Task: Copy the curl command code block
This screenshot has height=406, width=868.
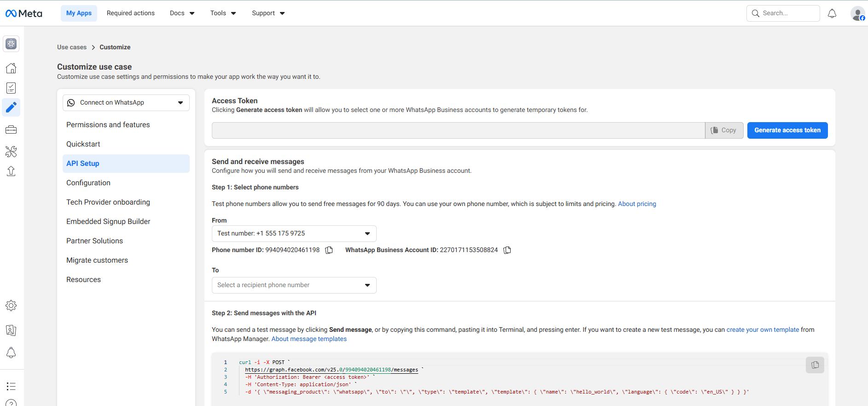Action: pos(815,365)
